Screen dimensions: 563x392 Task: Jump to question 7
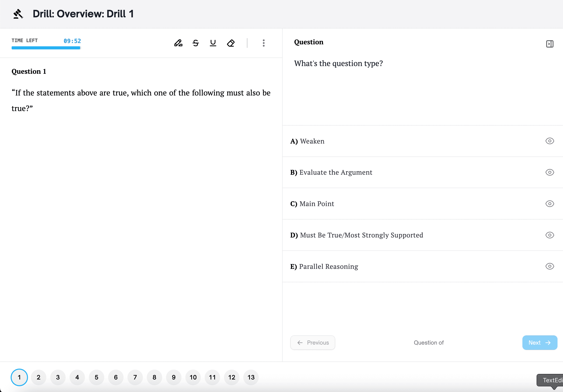click(135, 377)
